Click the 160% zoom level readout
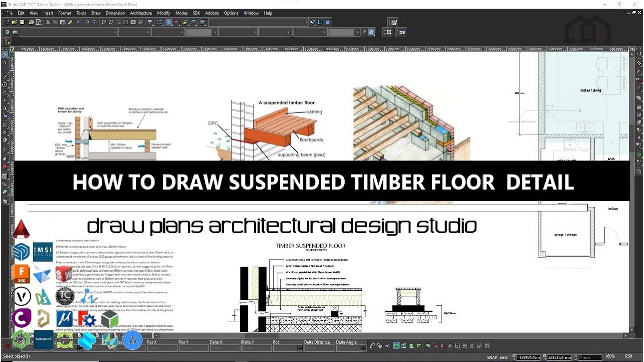The image size is (644, 362). tap(610, 356)
